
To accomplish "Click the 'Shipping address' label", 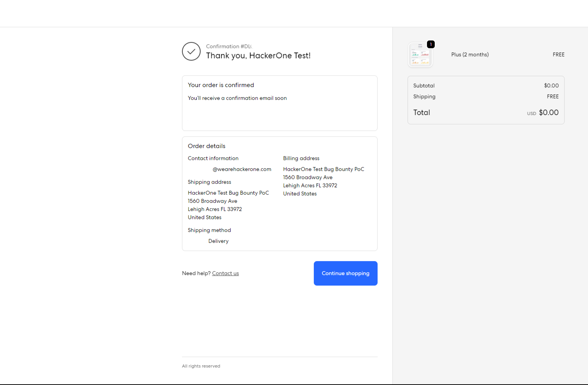I will coord(209,182).
